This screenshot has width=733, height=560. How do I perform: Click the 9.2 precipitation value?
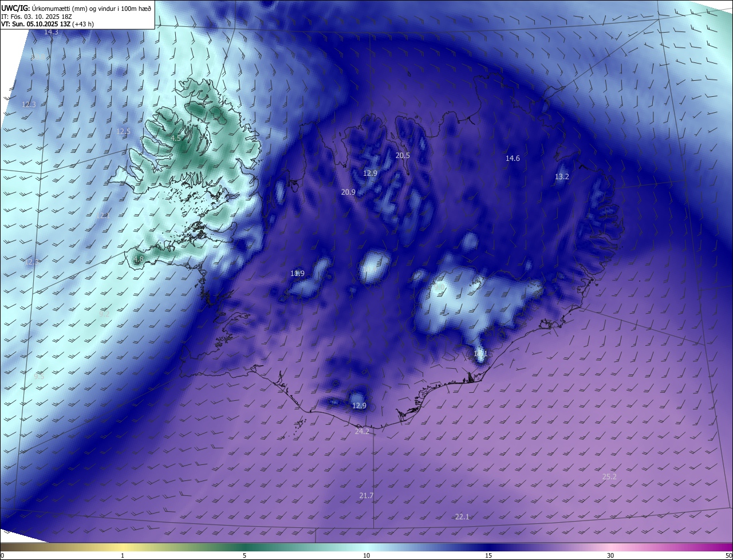pyautogui.click(x=104, y=314)
